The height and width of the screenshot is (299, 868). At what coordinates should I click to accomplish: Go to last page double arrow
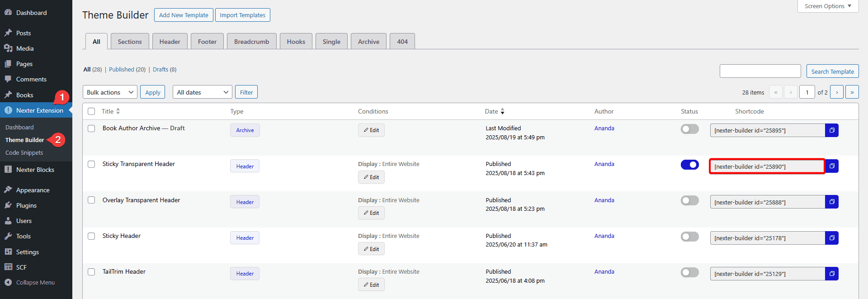852,92
